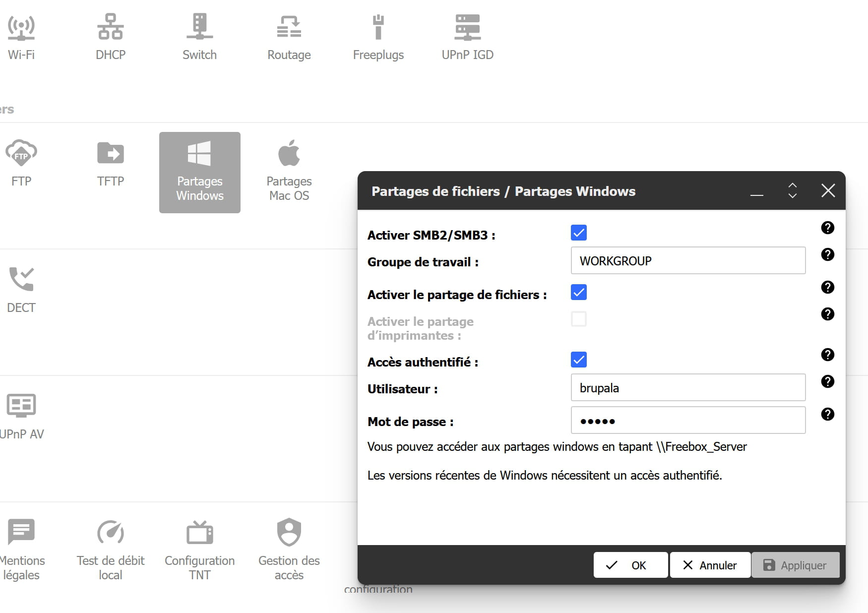This screenshot has height=613, width=868.
Task: Close the Partages Windows dialog
Action: (828, 190)
